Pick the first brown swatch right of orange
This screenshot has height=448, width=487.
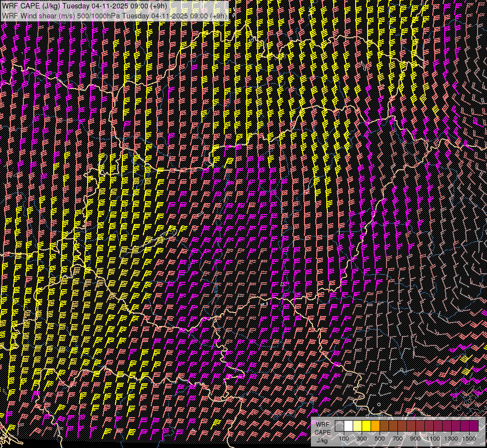pos(384,426)
